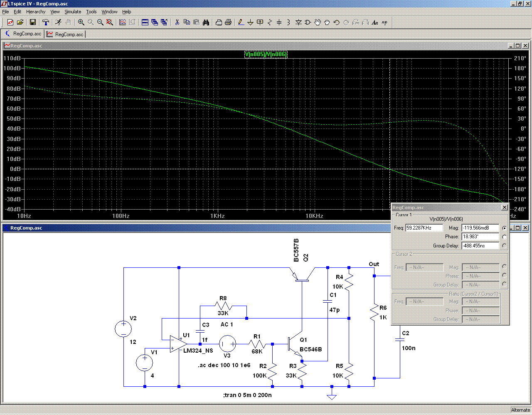Select Cursor 1 Group Delay radio button
The width and height of the screenshot is (532, 415).
coord(504,246)
